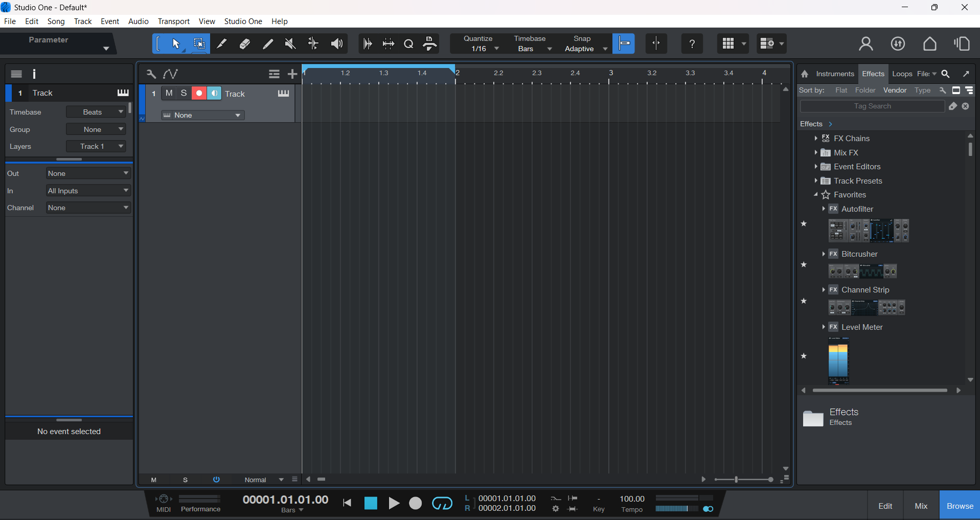Open the track list icon
This screenshot has width=980, height=520.
tap(274, 74)
